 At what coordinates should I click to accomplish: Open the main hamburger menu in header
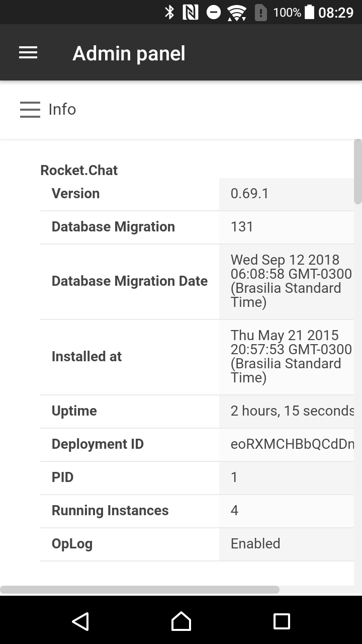pyautogui.click(x=28, y=53)
